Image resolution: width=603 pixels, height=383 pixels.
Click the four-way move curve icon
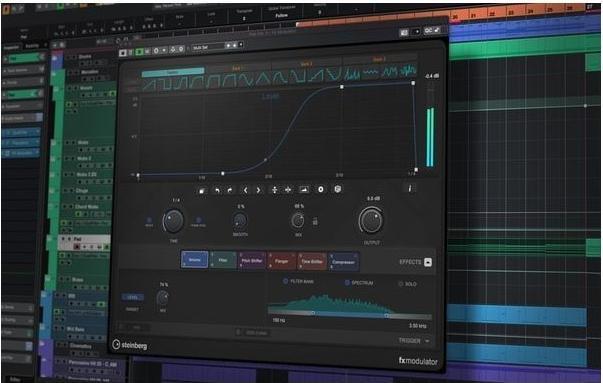(288, 190)
